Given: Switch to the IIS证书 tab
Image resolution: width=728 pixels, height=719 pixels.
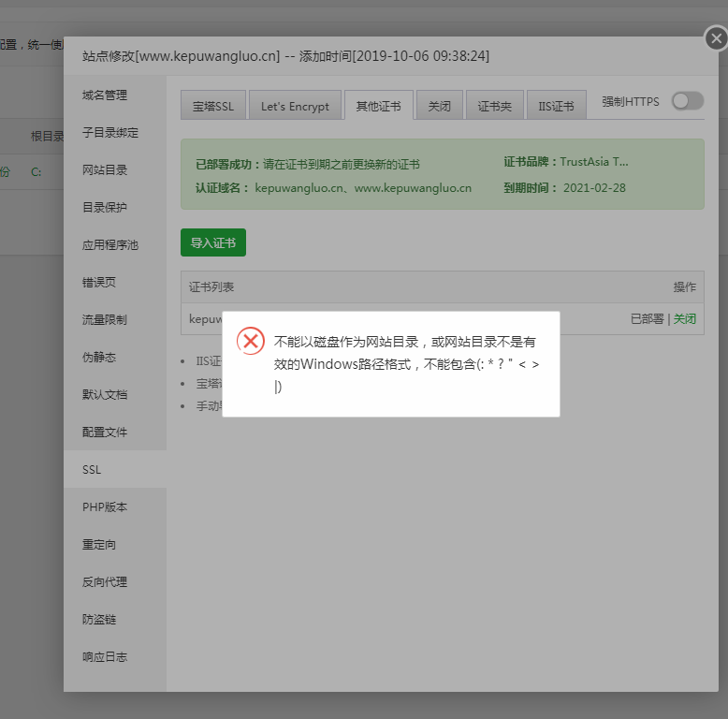Looking at the screenshot, I should pyautogui.click(x=556, y=106).
